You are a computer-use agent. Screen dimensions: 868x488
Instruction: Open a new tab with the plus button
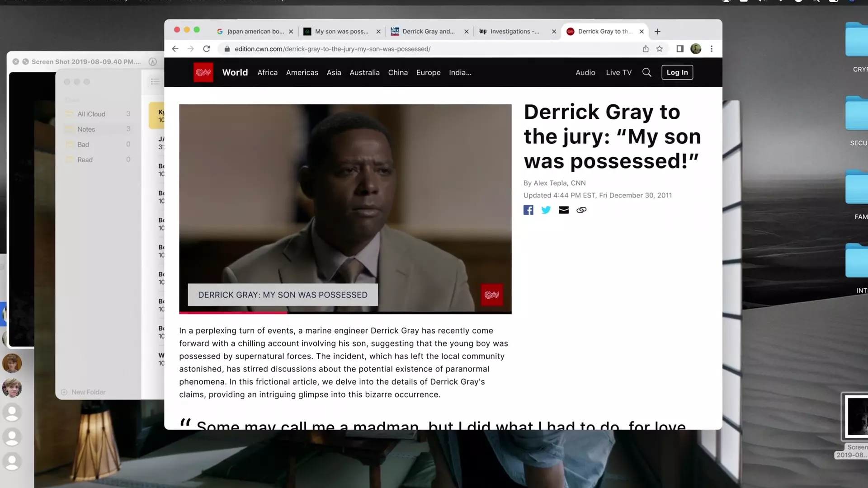coord(657,31)
